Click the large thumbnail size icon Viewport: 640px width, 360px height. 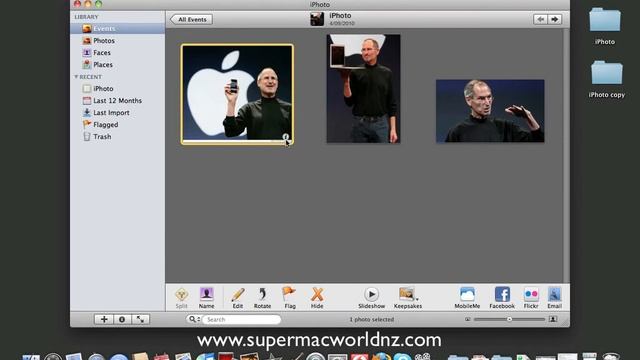coord(553,319)
